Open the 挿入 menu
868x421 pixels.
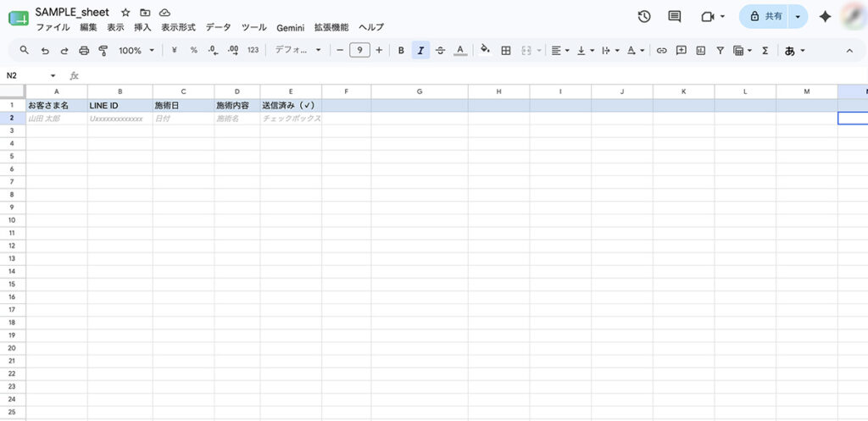click(x=142, y=27)
